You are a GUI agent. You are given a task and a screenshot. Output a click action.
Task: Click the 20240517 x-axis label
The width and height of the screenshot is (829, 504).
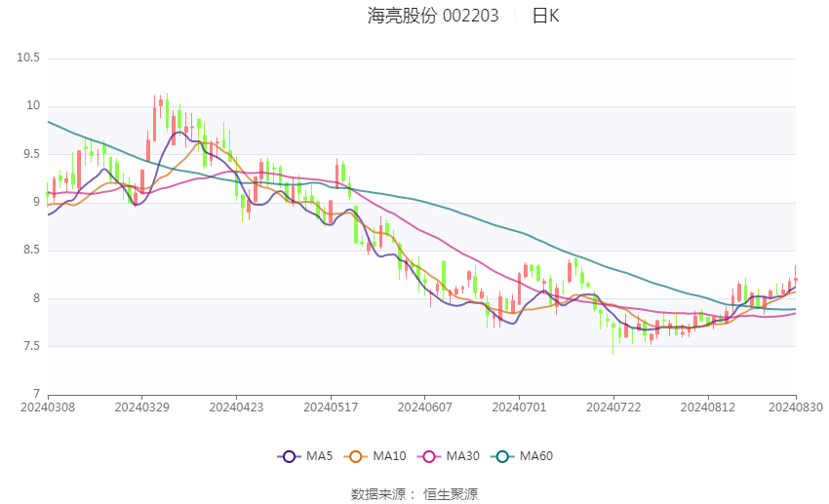coord(331,407)
